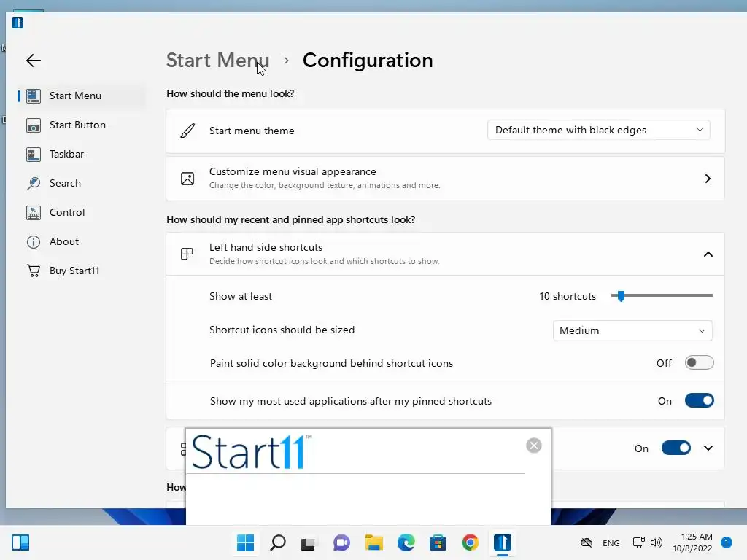Launch Microsoft Edge from taskbar

click(406, 542)
